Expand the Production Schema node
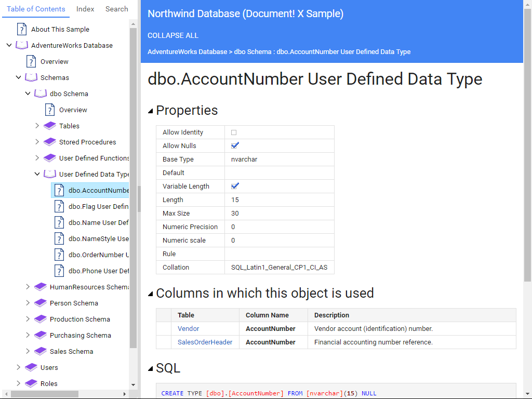 (x=28, y=320)
